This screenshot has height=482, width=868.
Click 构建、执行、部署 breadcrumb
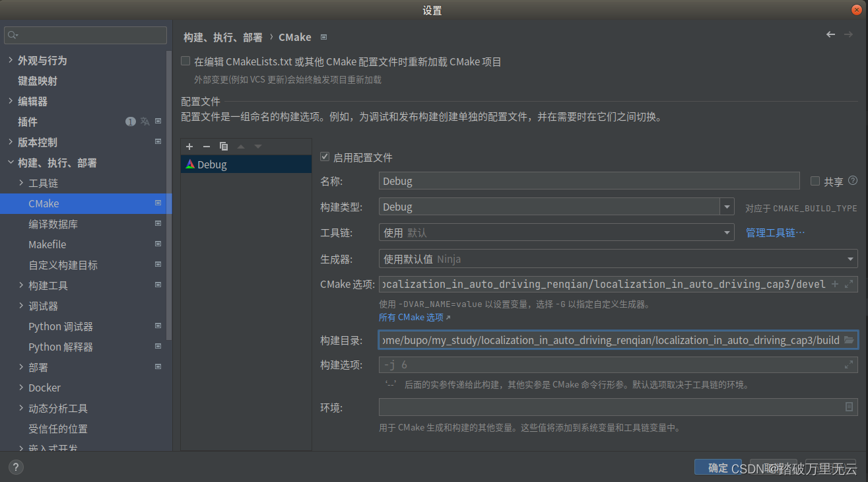tap(223, 38)
